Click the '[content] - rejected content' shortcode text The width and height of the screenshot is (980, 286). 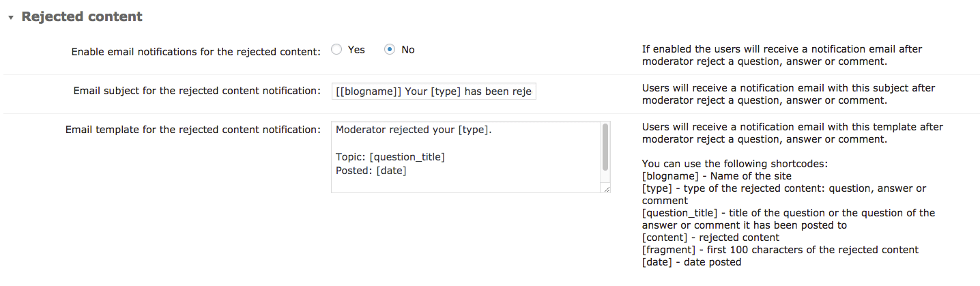(x=710, y=238)
